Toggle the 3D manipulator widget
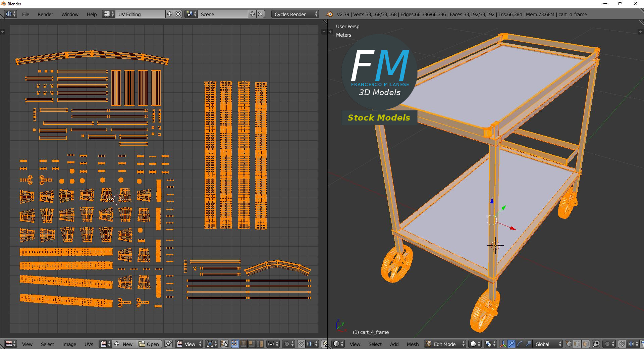This screenshot has height=349, width=644. point(503,344)
